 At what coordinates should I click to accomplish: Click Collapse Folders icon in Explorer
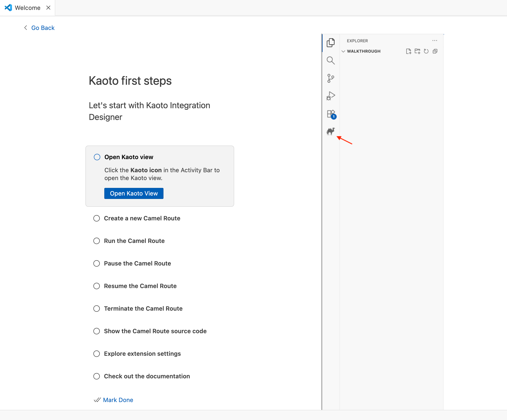[435, 51]
